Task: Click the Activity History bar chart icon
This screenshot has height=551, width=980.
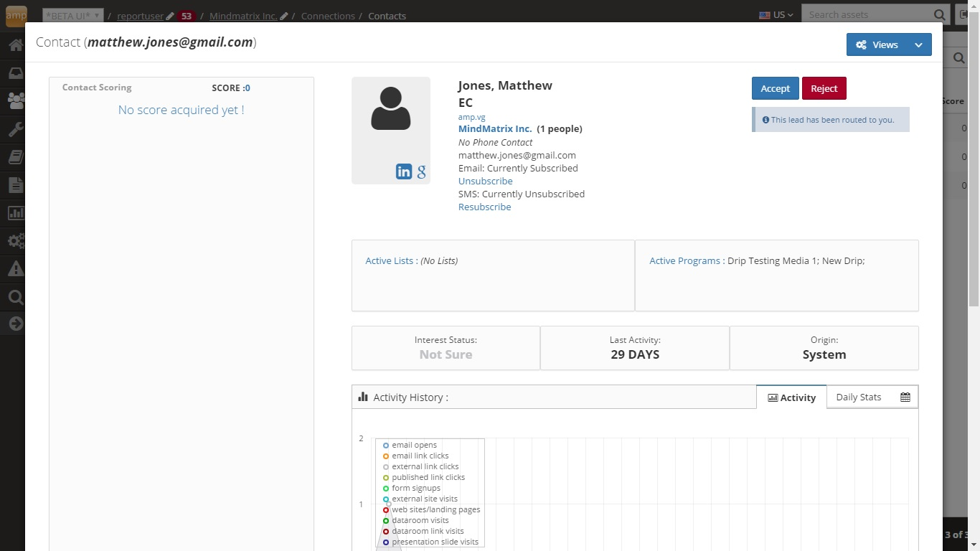Action: coord(363,397)
